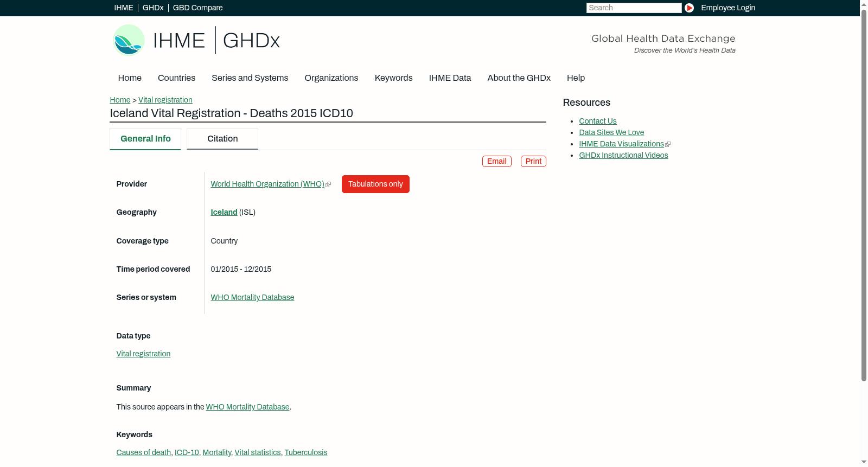Screen dimensions: 868x467
Task: Click the Vital registration breadcrumb link
Action: pos(165,100)
